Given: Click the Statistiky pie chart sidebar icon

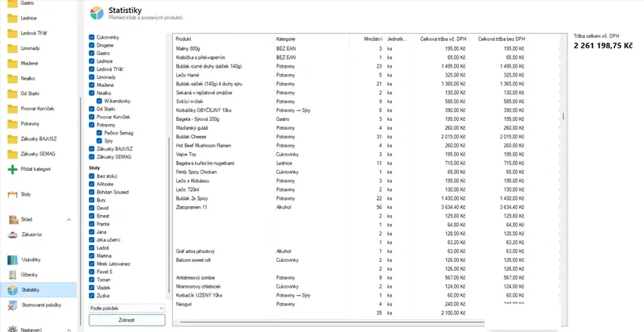Looking at the screenshot, I should coord(13,290).
